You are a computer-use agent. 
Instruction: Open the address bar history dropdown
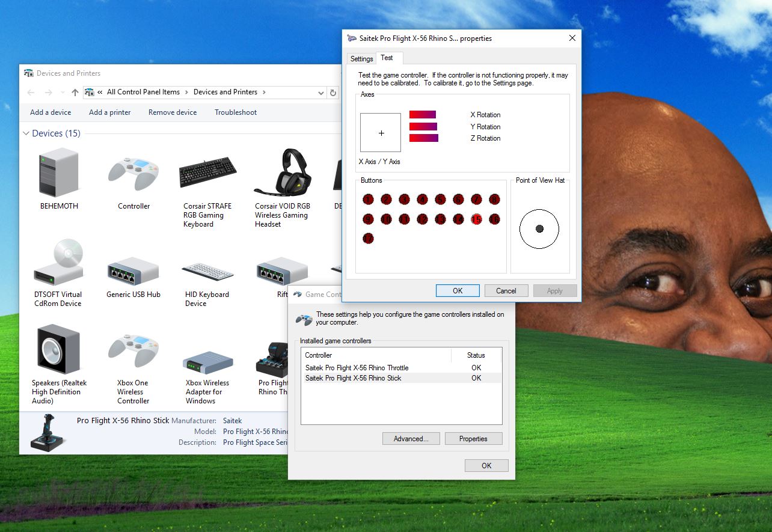pyautogui.click(x=321, y=93)
